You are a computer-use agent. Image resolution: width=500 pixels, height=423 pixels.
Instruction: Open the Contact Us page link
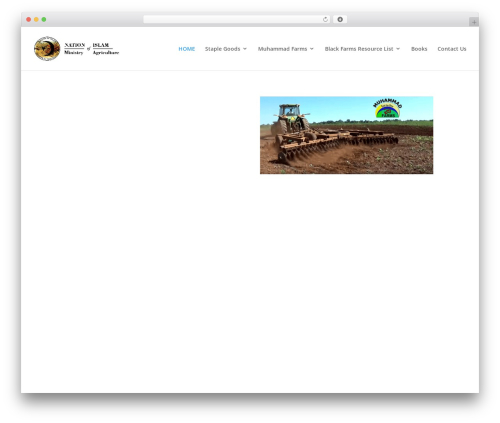[452, 49]
